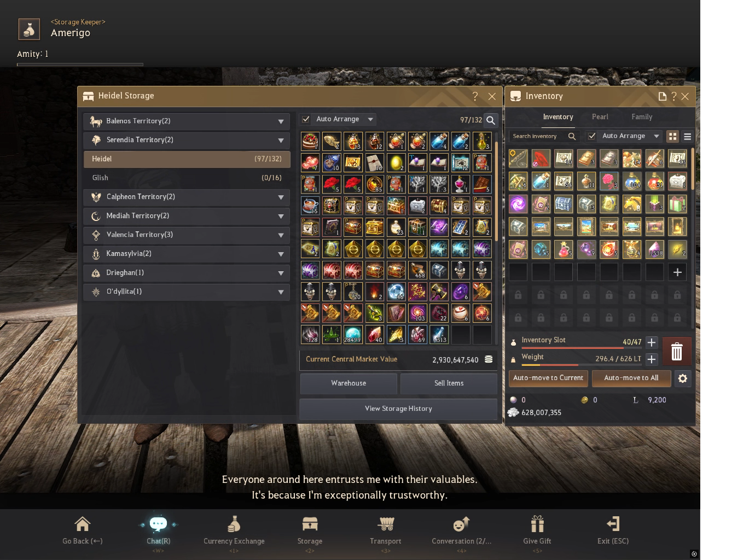
Task: Exit the conversation with Amerigo
Action: [x=613, y=530]
